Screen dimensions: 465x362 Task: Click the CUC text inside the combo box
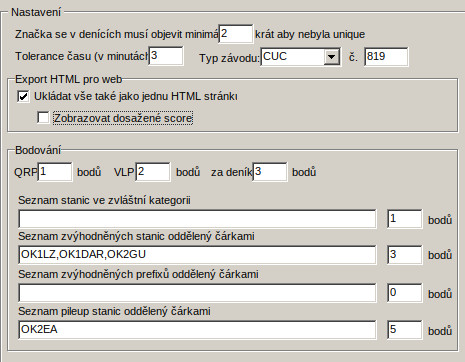(x=275, y=56)
